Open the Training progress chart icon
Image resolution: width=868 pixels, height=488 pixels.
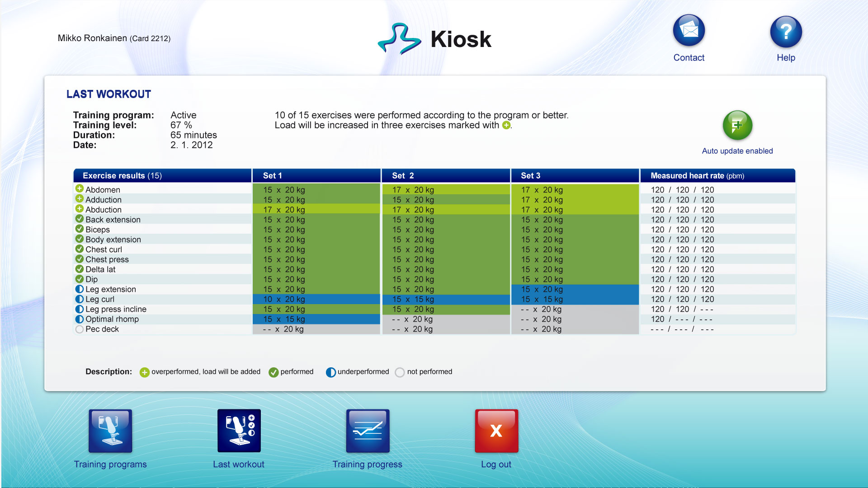(x=368, y=431)
